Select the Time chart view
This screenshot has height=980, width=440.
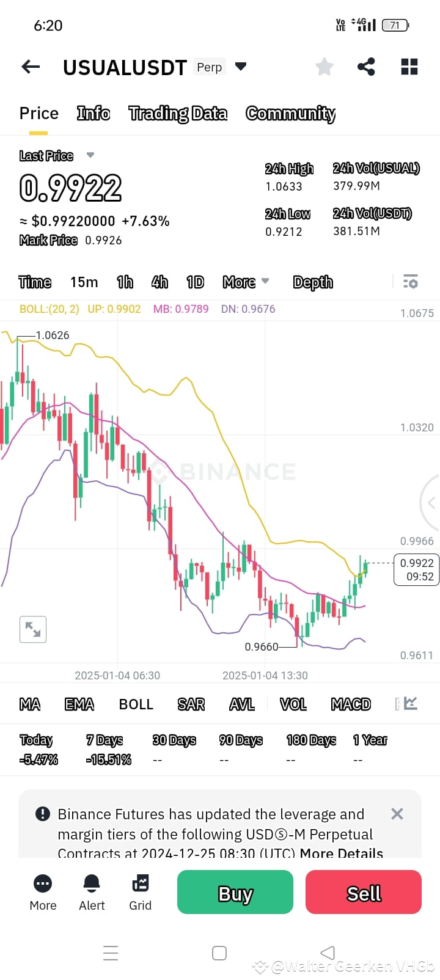35,282
